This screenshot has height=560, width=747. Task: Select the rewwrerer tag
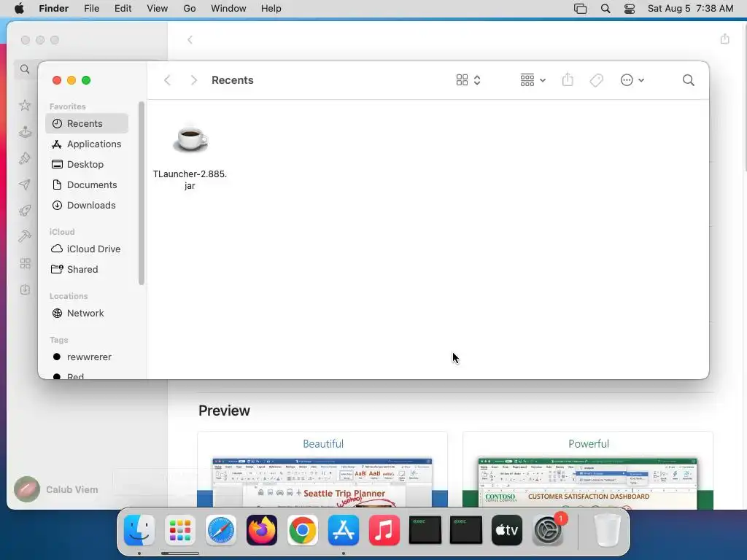pos(87,357)
